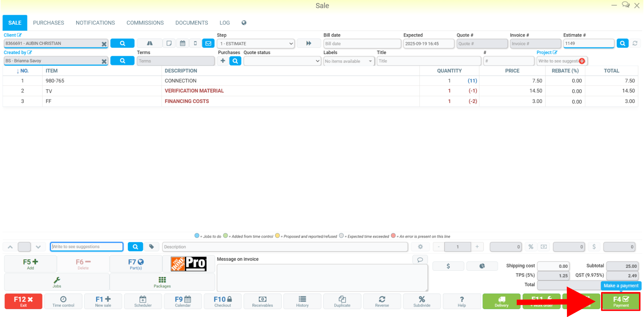The height and width of the screenshot is (317, 644).
Task: Click the calendar icon in client toolbar
Action: 183,43
